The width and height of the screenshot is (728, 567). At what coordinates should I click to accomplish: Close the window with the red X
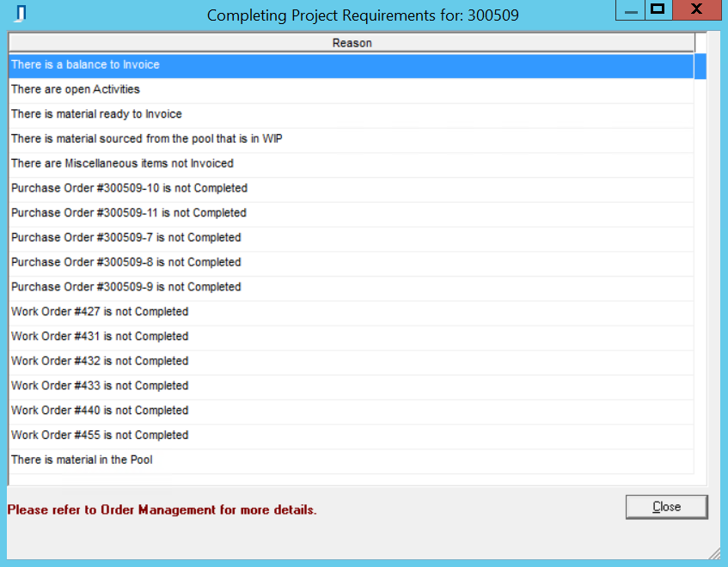pyautogui.click(x=696, y=10)
